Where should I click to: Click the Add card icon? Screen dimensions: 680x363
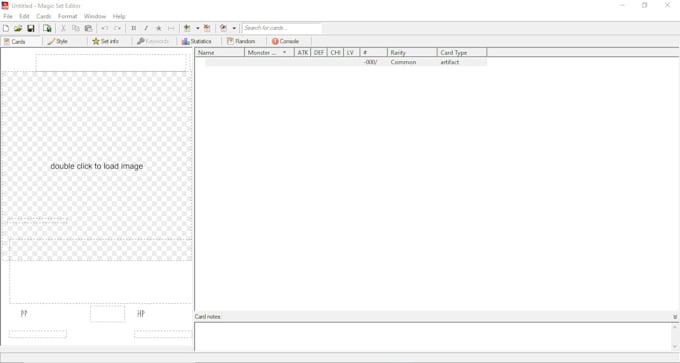click(x=187, y=28)
